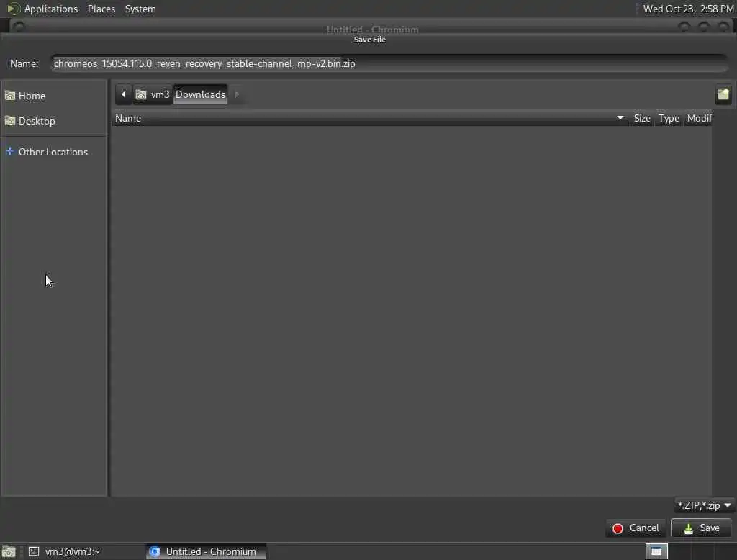
Task: Click the Home folder icon
Action: click(x=10, y=96)
